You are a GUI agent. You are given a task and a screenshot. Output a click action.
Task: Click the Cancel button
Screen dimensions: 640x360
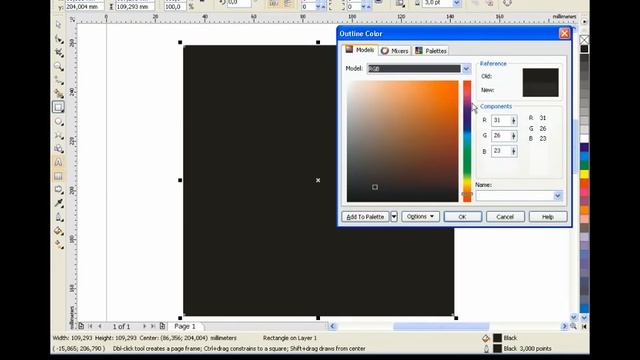point(505,216)
